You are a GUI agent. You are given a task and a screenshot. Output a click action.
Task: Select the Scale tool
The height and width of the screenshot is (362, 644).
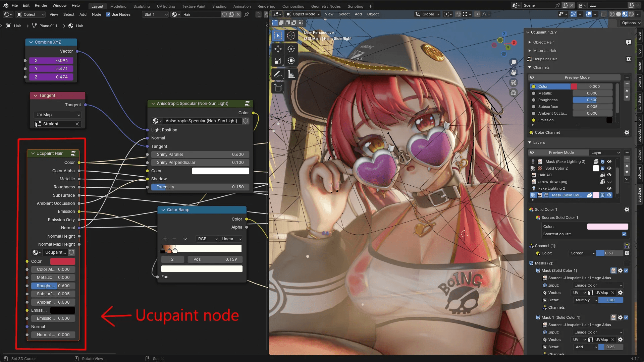pyautogui.click(x=278, y=61)
